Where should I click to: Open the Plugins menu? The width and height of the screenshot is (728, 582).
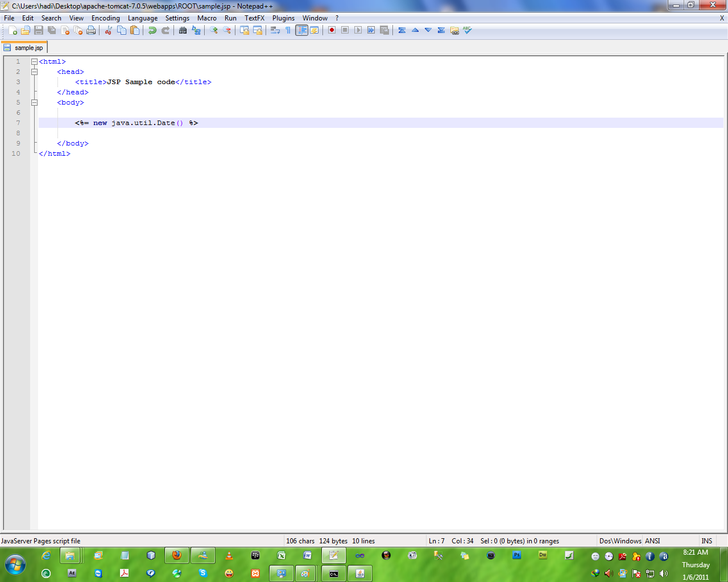coord(283,18)
